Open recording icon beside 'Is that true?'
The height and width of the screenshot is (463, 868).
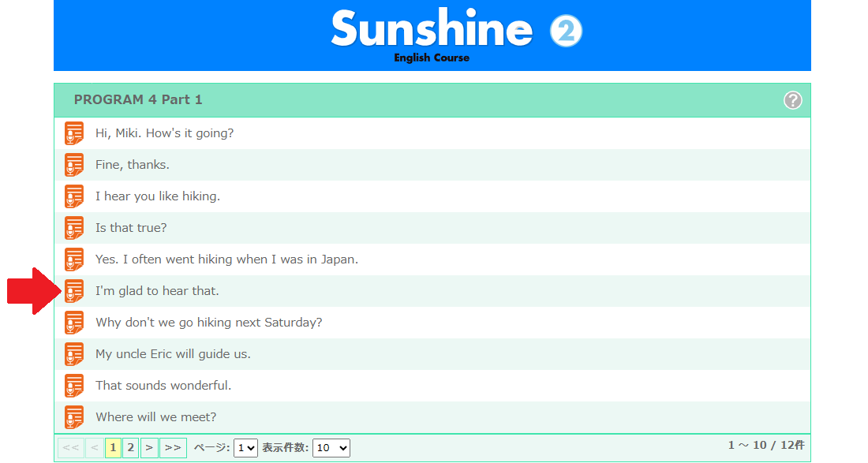74,228
